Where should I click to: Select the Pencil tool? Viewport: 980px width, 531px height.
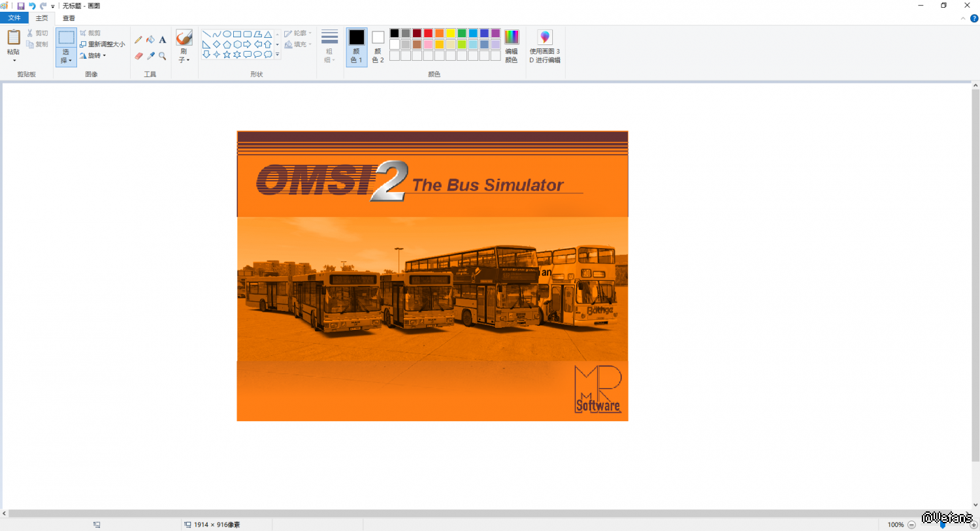pos(139,40)
